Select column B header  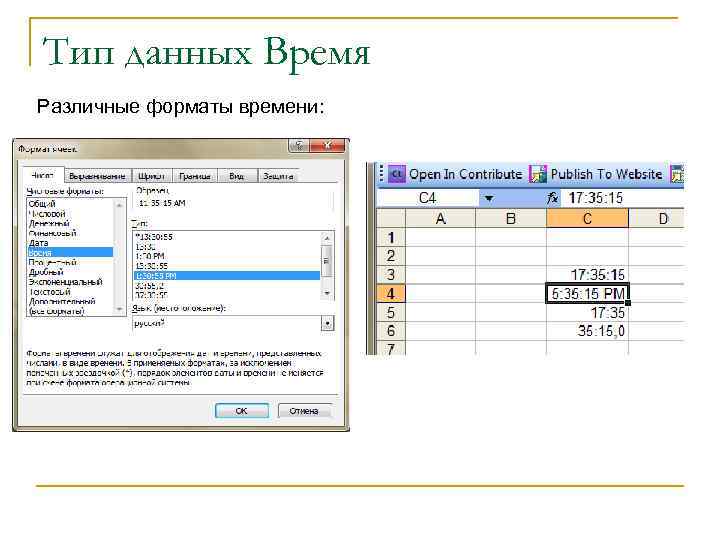511,219
